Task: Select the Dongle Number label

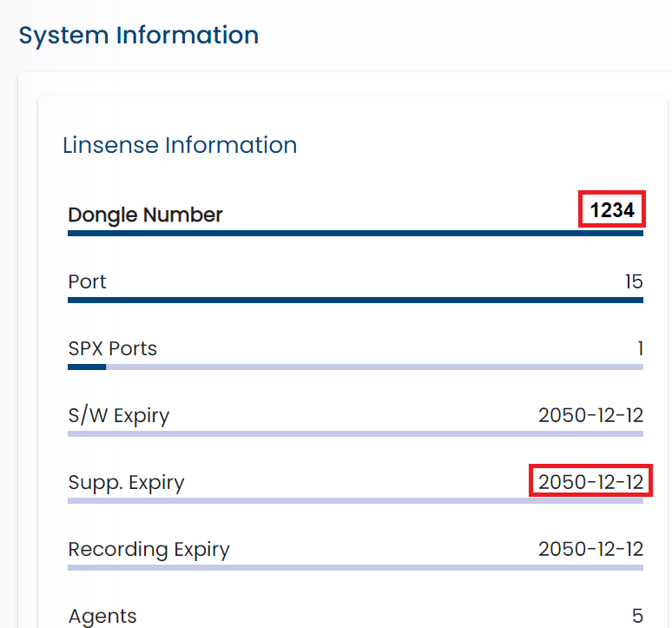Action: click(x=145, y=215)
